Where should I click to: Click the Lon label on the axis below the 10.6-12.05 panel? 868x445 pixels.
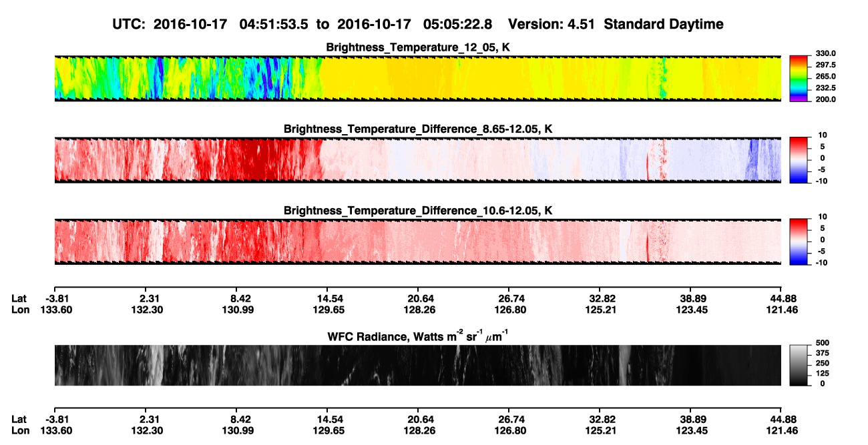(x=21, y=310)
